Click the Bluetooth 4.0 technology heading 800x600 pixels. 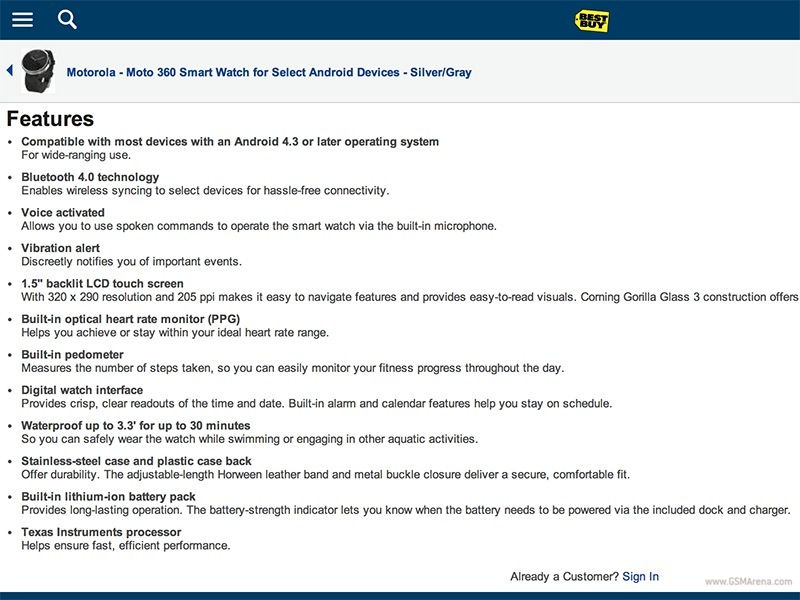pyautogui.click(x=90, y=177)
